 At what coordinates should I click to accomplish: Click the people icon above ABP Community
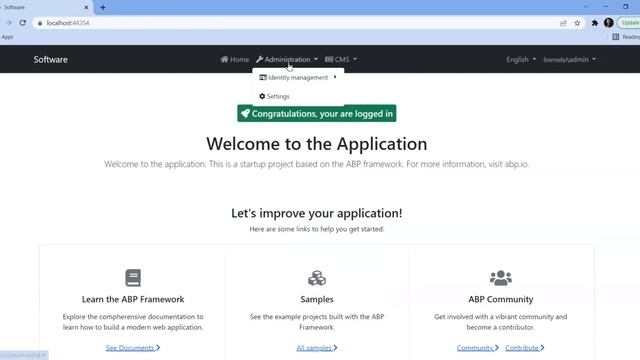click(501, 278)
